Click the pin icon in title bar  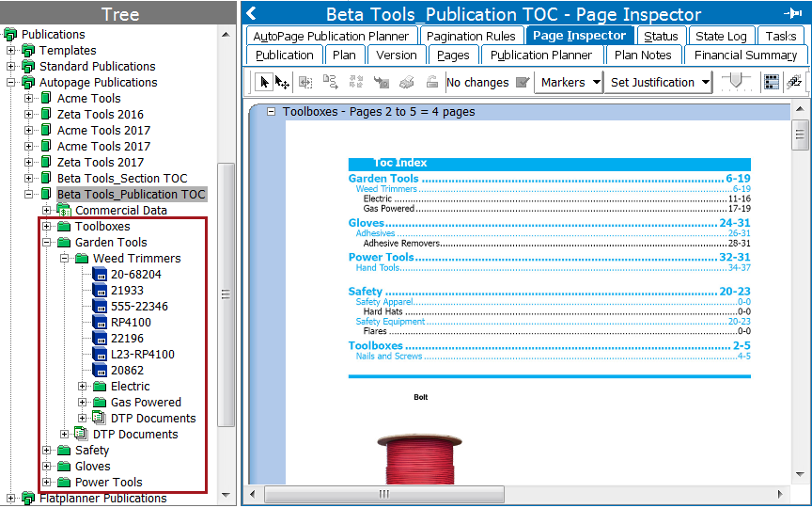coord(791,14)
